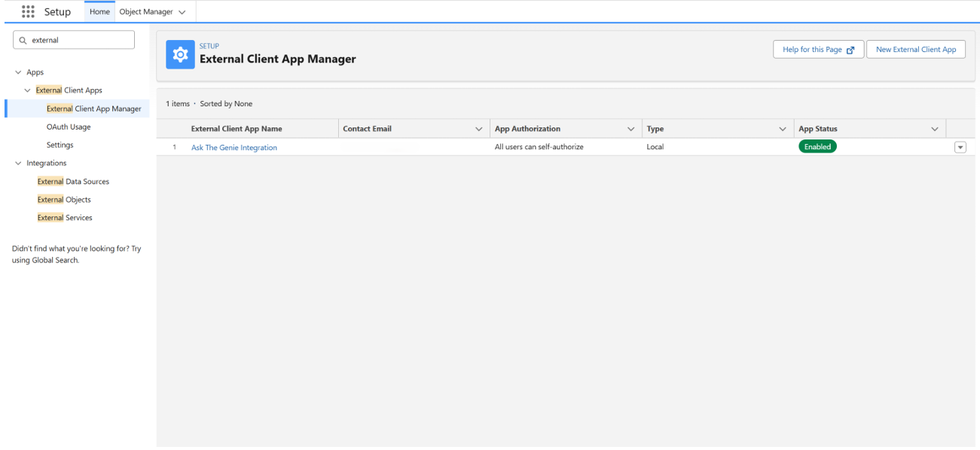This screenshot has width=980, height=450.
Task: Open Ask The Genie Integration link
Action: (x=234, y=148)
